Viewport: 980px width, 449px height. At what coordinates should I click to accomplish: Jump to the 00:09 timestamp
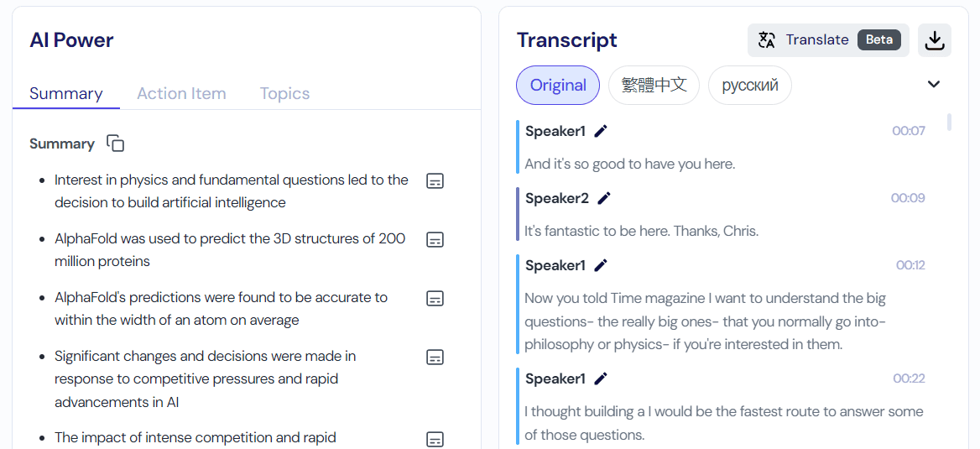[908, 198]
